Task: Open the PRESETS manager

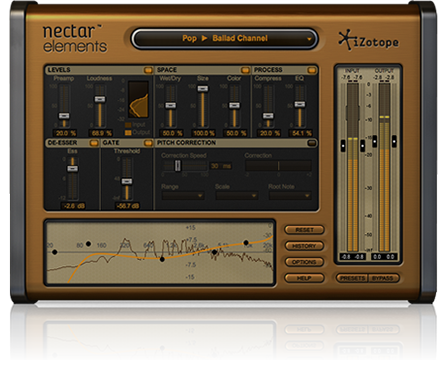Action: [x=352, y=278]
